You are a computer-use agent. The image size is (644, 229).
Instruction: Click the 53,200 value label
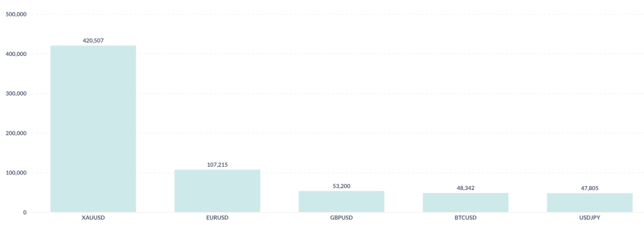click(341, 186)
